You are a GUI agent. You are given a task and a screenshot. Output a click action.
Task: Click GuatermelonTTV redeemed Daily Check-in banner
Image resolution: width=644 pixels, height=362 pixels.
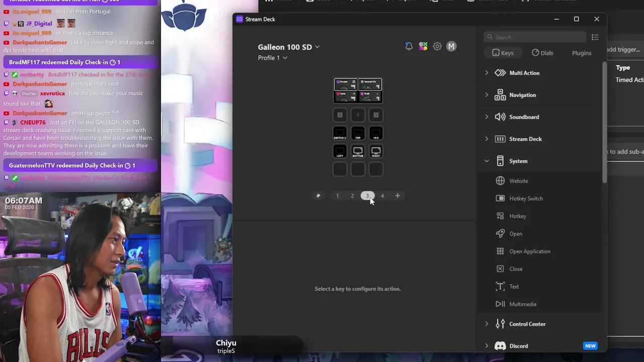(80, 165)
